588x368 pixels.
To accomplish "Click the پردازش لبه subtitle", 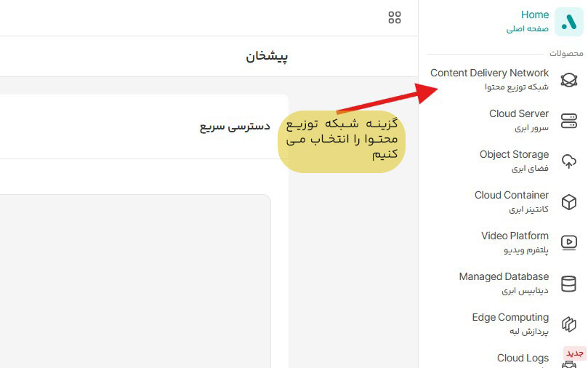I will [528, 331].
